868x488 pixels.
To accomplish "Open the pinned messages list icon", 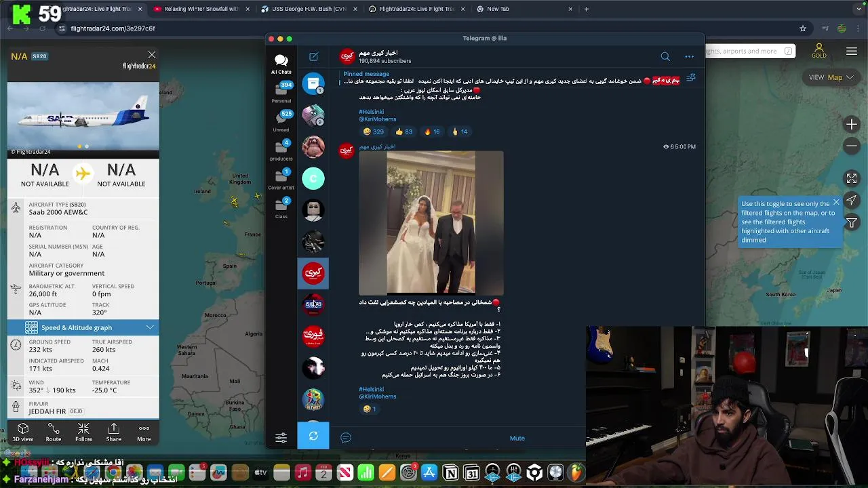I will click(691, 78).
